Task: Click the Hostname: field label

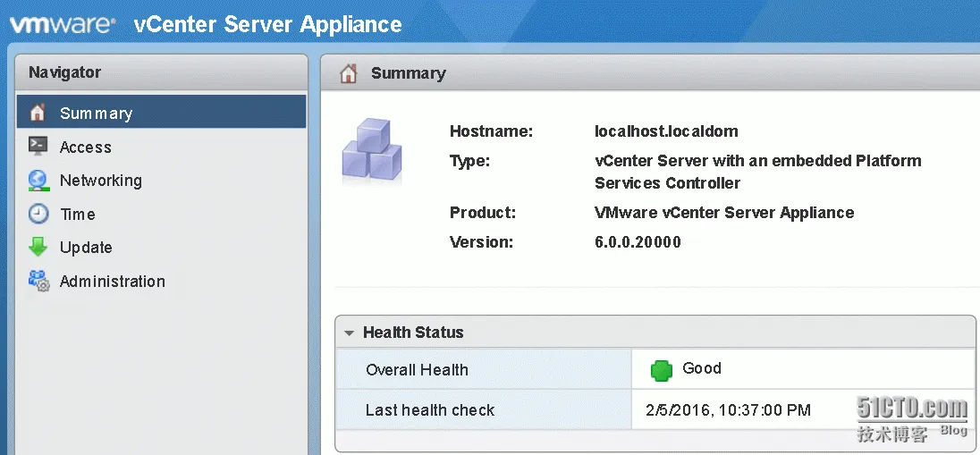Action: (491, 131)
